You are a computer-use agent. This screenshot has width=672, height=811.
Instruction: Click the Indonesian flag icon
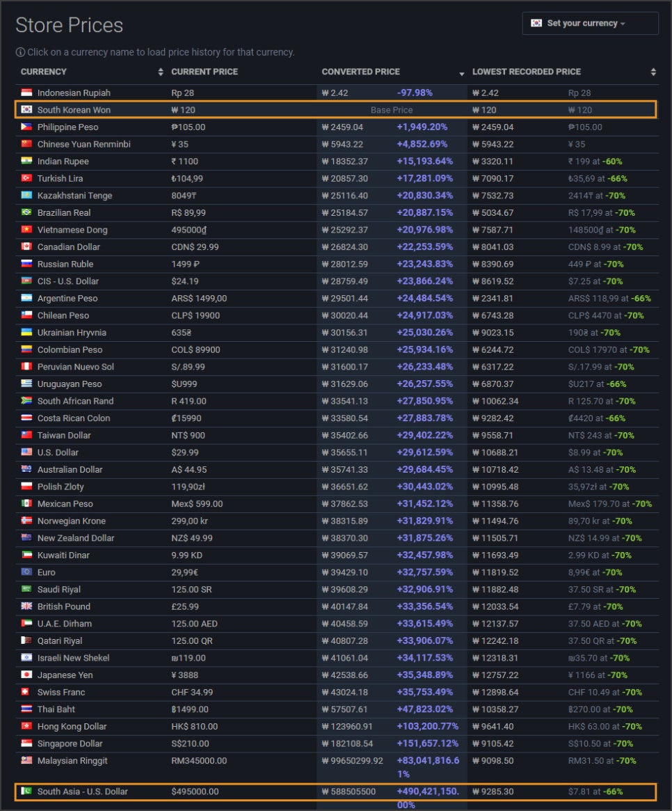click(x=26, y=93)
